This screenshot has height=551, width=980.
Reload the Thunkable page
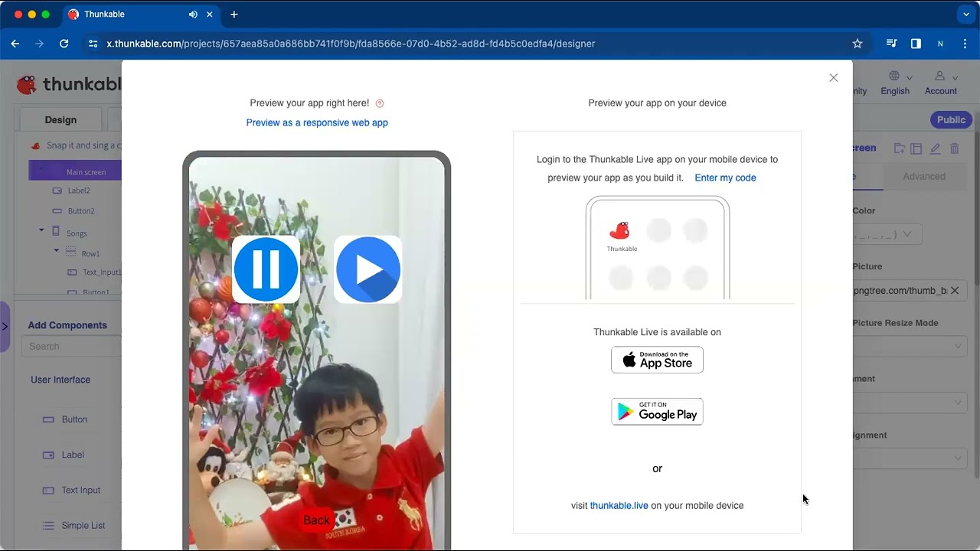(x=64, y=44)
